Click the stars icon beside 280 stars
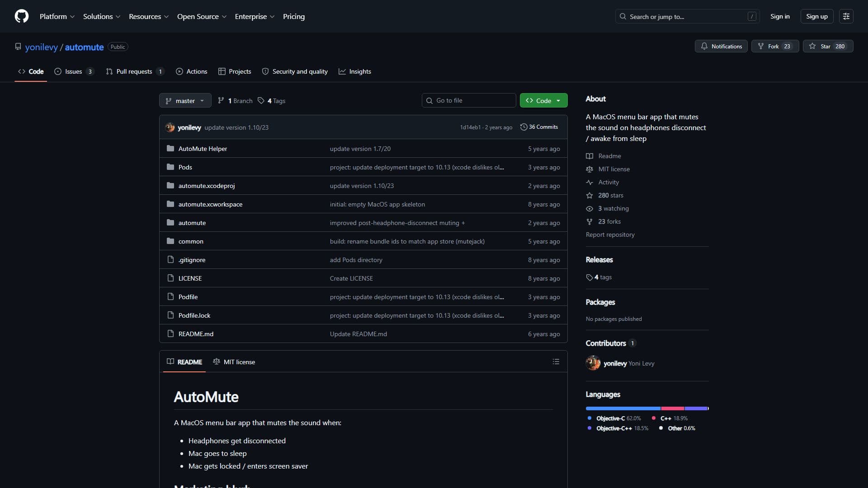This screenshot has height=488, width=868. 590,195
